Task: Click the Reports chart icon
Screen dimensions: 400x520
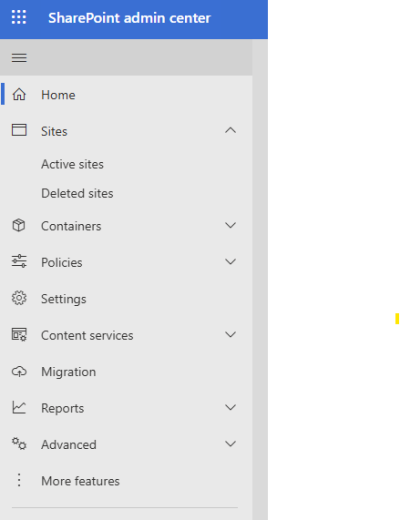Action: (19, 407)
